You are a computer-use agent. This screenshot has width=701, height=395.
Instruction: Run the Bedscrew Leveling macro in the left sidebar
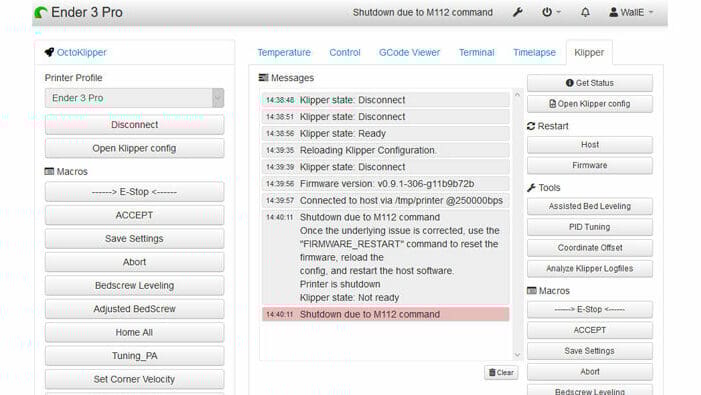click(x=134, y=286)
